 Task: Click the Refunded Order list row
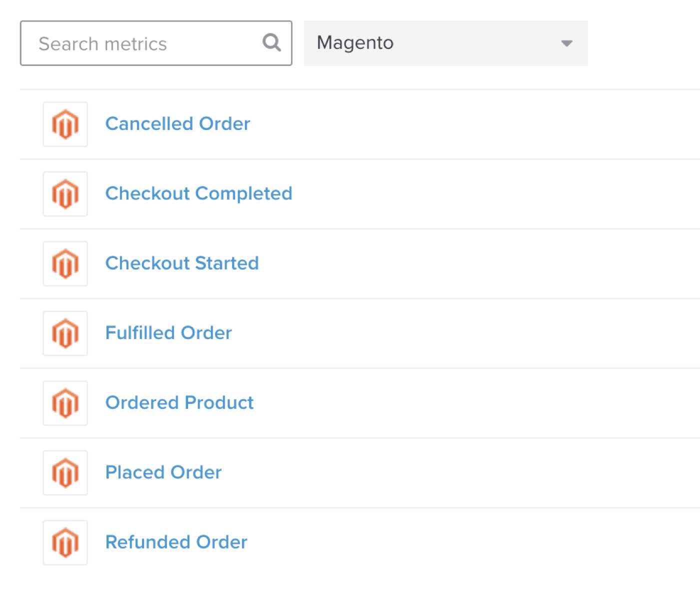pos(350,542)
